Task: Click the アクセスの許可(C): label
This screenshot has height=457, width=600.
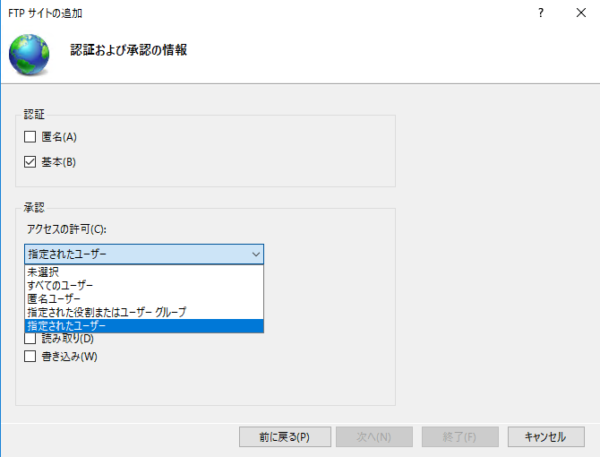Action: click(67, 229)
